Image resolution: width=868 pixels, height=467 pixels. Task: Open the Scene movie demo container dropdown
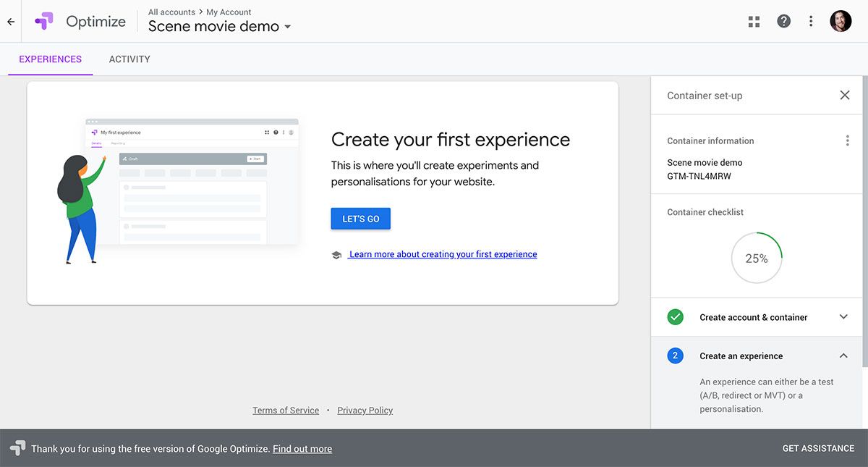pos(219,26)
